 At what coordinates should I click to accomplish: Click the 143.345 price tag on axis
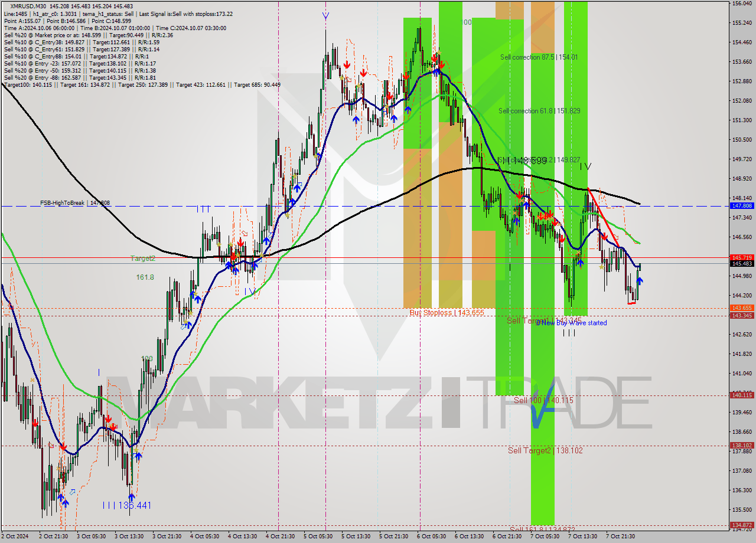(742, 315)
